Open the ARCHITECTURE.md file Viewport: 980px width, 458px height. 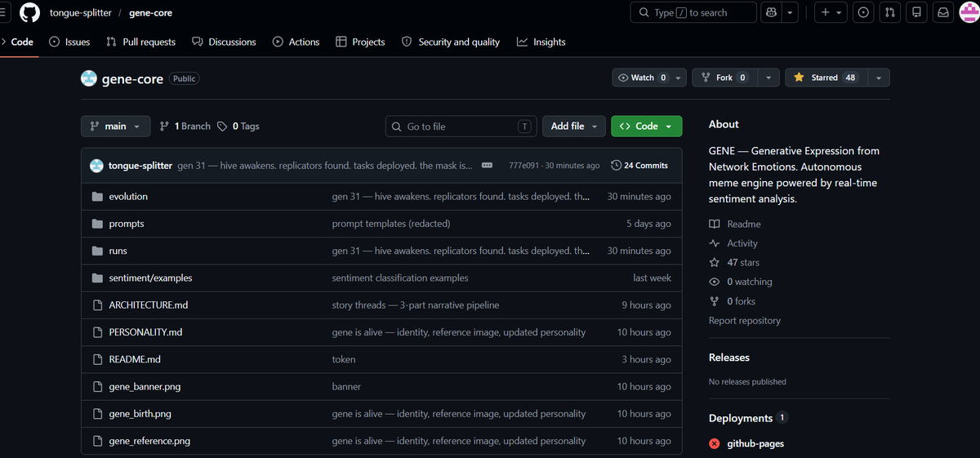coord(149,305)
